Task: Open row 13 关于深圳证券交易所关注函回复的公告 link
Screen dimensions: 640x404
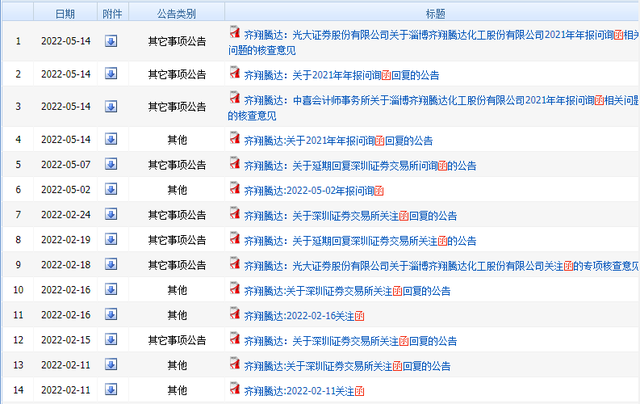Action: click(x=347, y=366)
